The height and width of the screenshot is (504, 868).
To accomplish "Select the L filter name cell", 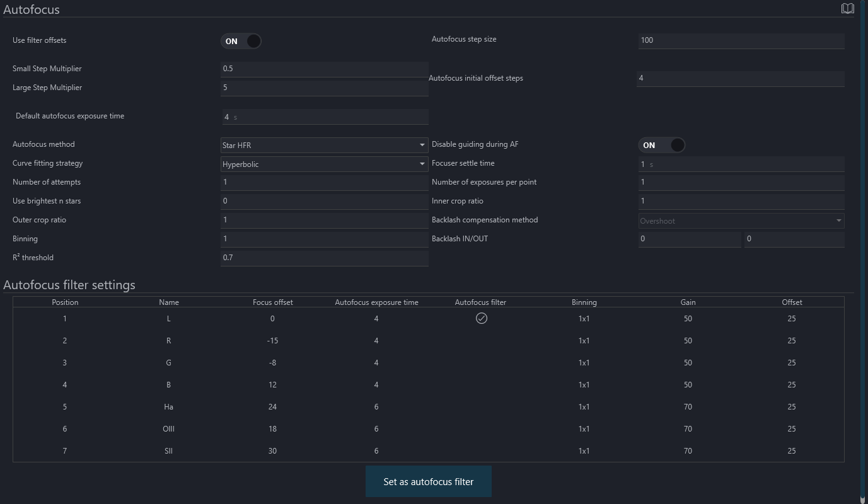I will [168, 319].
